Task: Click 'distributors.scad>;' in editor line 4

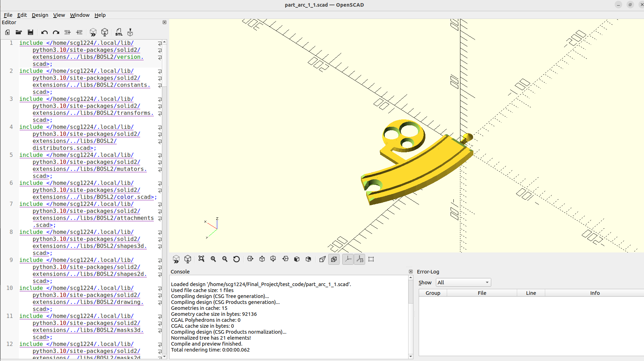Action: pyautogui.click(x=64, y=148)
